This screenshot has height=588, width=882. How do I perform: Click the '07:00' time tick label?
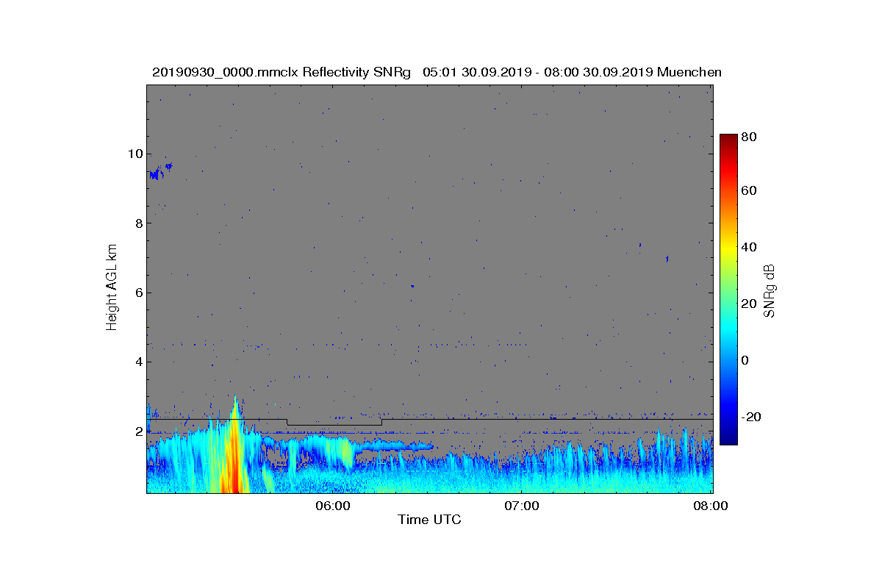click(520, 506)
